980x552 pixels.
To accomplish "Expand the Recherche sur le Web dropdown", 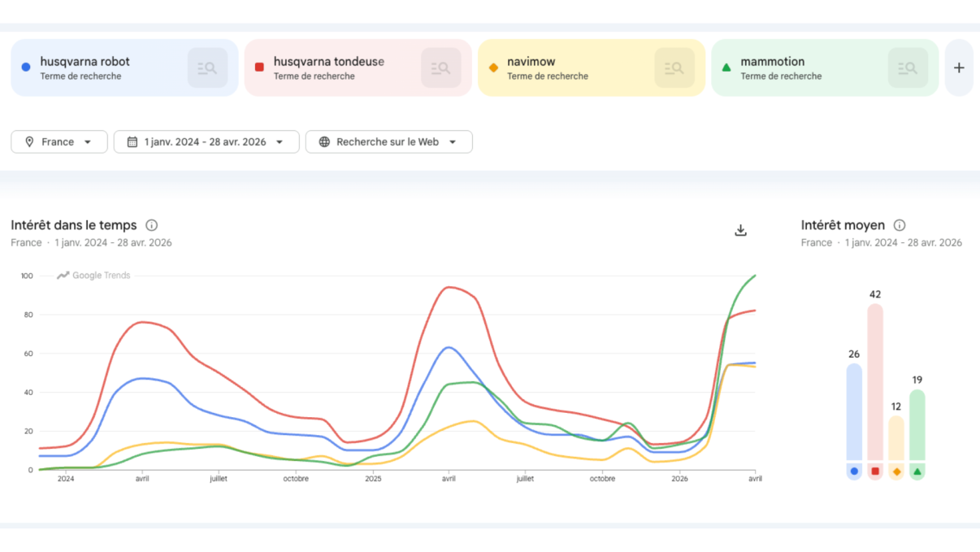I will click(x=388, y=141).
